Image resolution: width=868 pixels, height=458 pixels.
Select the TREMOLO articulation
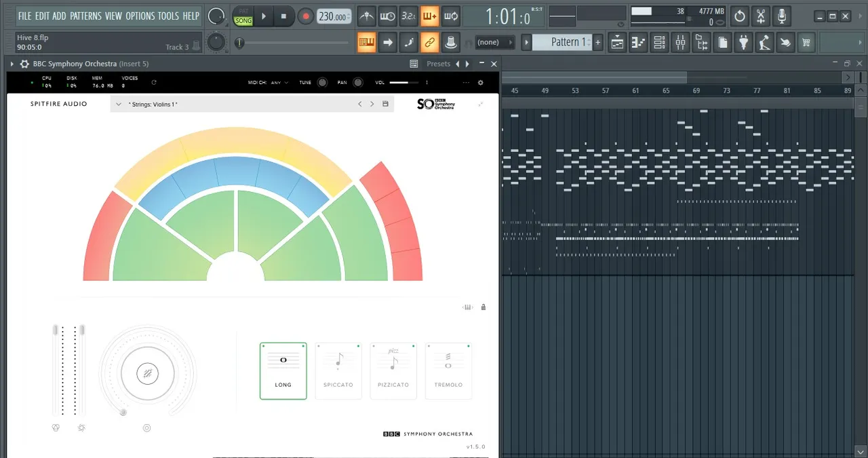[448, 371]
